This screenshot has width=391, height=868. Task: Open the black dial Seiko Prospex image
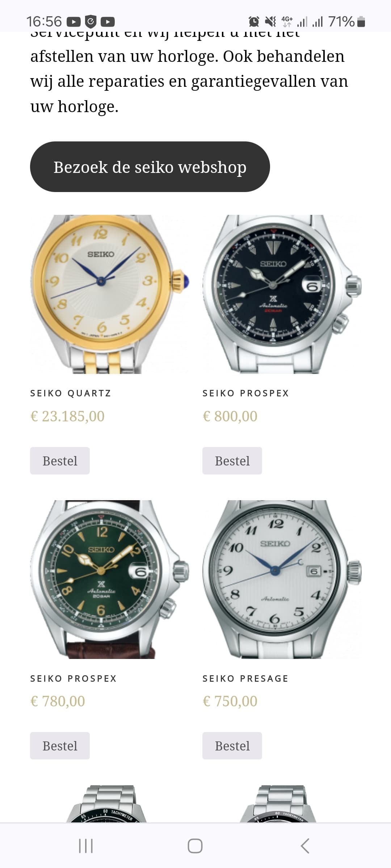tap(282, 294)
